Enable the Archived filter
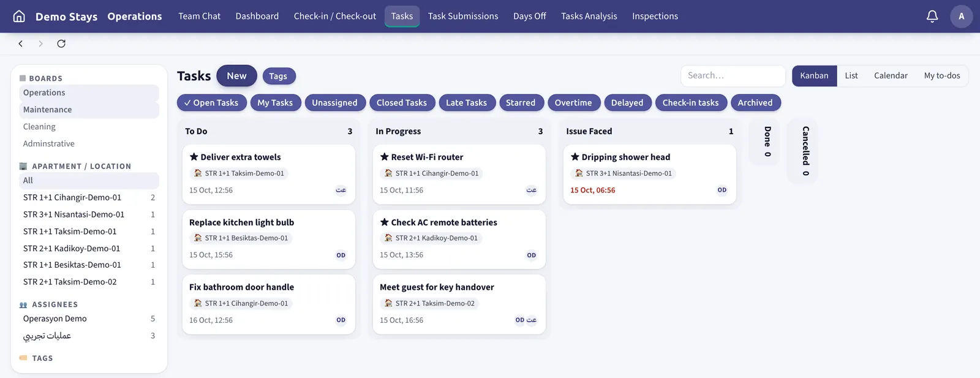Screen dimensions: 980x378 coord(755,103)
